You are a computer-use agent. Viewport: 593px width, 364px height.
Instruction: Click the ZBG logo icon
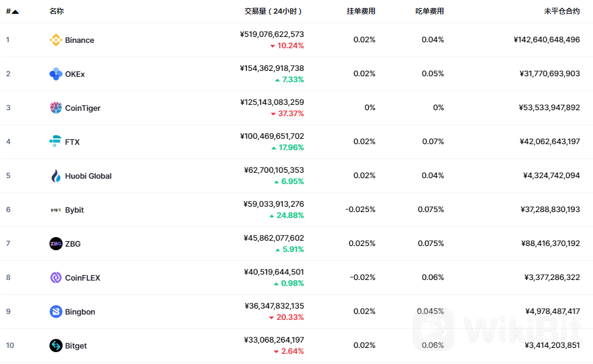pyautogui.click(x=55, y=244)
